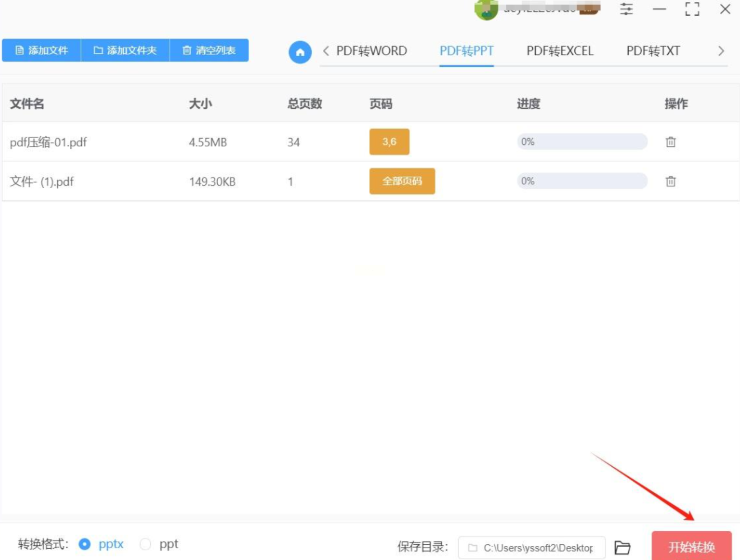The width and height of the screenshot is (740, 560).
Task: Select the PDF转PPT tab
Action: (466, 51)
